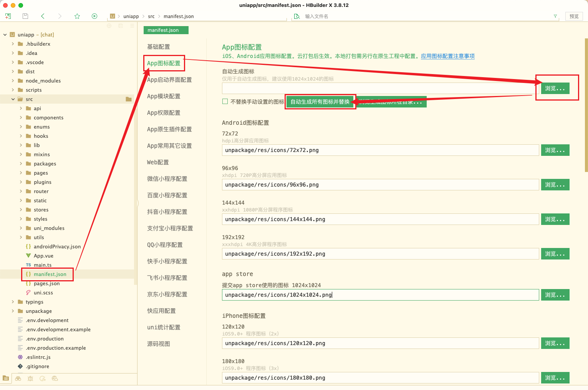588x390 pixels.
Task: Click the 自动生成所有图标并替换 button
Action: click(x=320, y=102)
